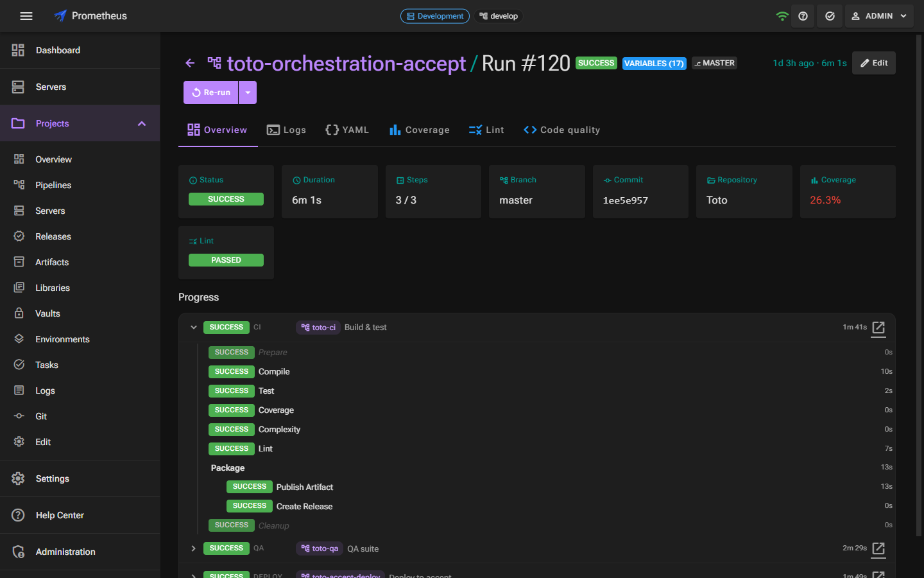Click the Settings gear icon
Image resolution: width=924 pixels, height=578 pixels.
point(18,478)
